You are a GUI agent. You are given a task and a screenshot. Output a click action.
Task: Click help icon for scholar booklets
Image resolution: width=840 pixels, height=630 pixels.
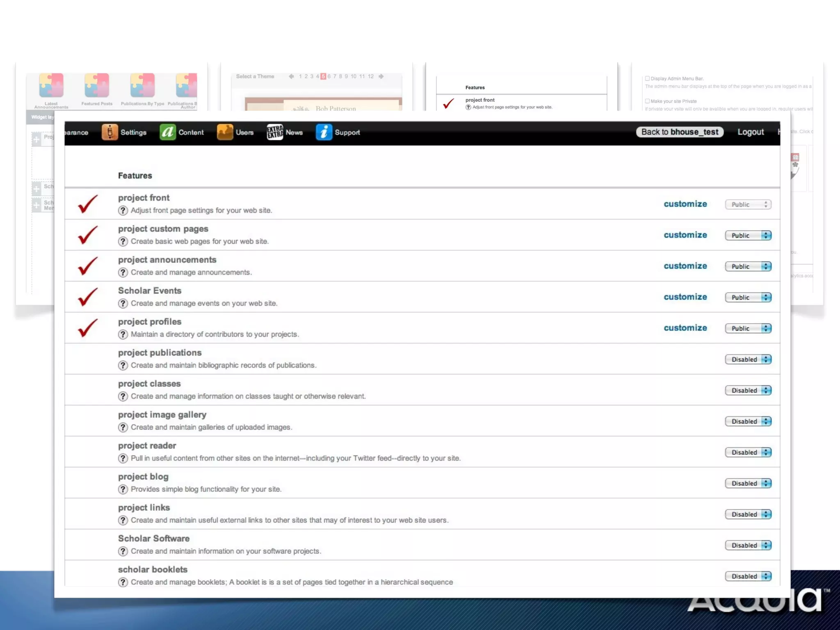[x=123, y=582]
